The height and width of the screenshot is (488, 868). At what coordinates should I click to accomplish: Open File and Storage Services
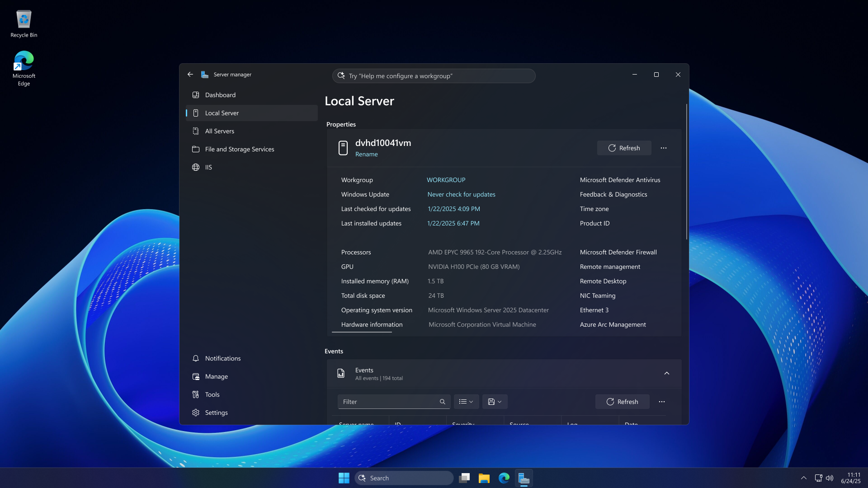(x=239, y=149)
